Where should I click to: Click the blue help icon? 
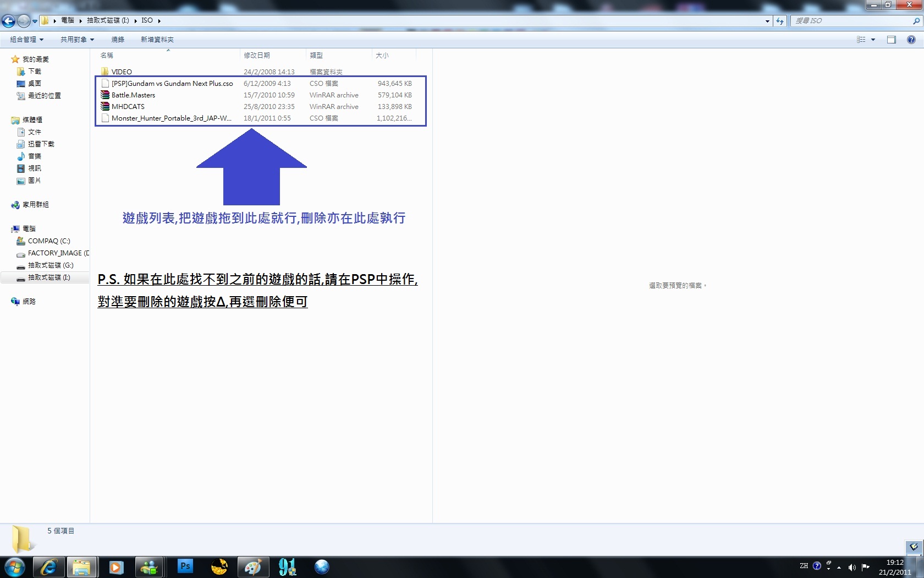click(911, 40)
